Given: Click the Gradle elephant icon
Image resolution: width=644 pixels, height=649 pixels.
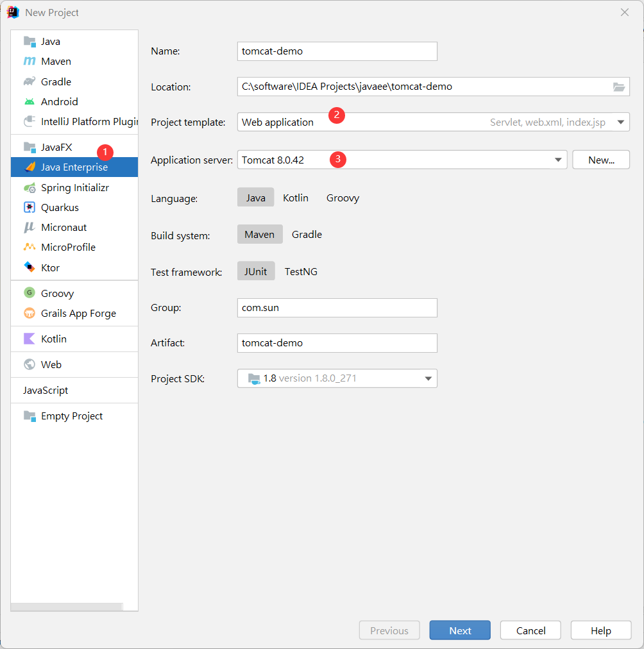Looking at the screenshot, I should [30, 81].
